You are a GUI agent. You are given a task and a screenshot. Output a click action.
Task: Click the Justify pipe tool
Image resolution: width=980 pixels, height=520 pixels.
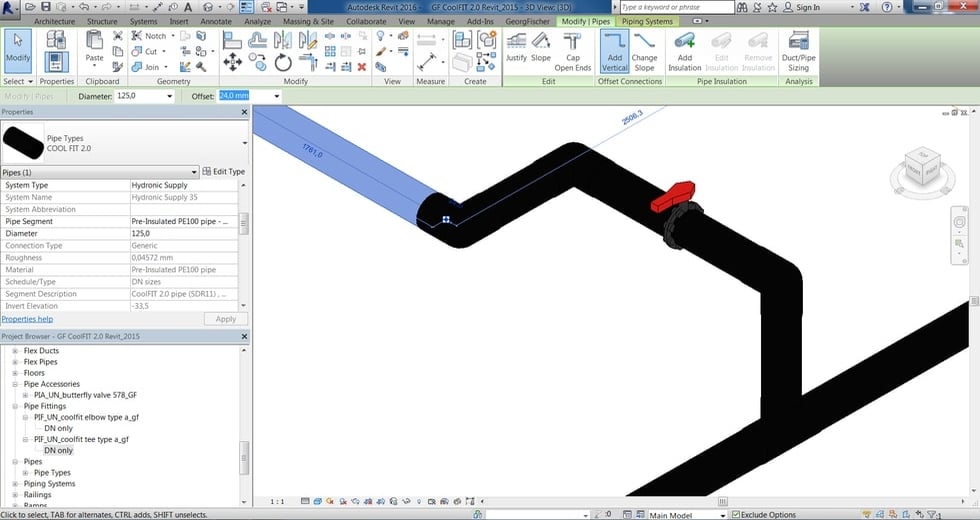coord(516,47)
